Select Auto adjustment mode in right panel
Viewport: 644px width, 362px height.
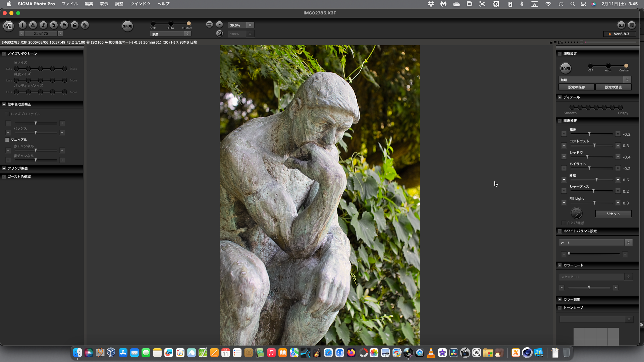coord(608,66)
